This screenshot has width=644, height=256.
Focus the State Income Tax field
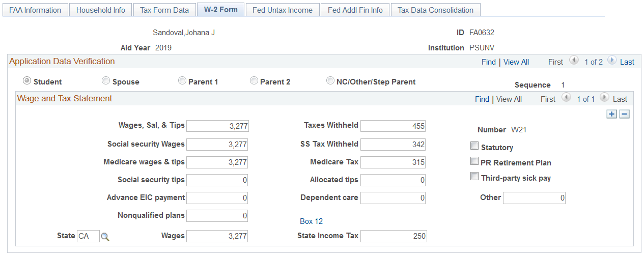click(x=394, y=236)
